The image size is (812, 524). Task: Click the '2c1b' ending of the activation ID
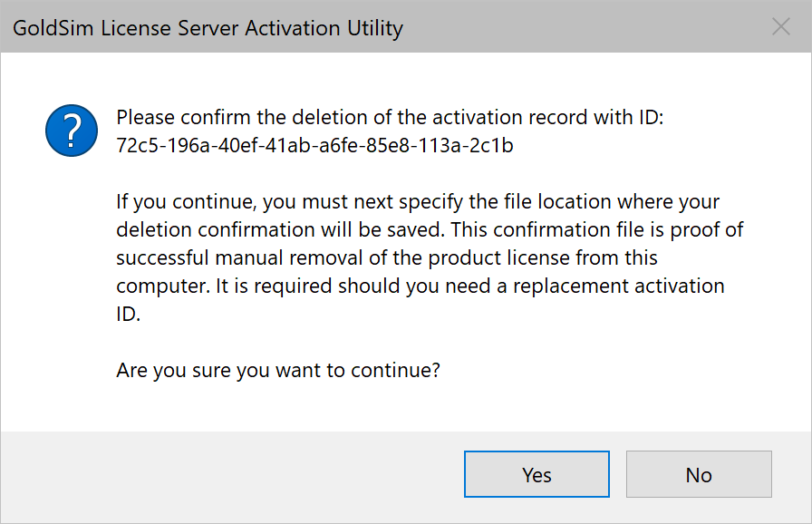(491, 145)
